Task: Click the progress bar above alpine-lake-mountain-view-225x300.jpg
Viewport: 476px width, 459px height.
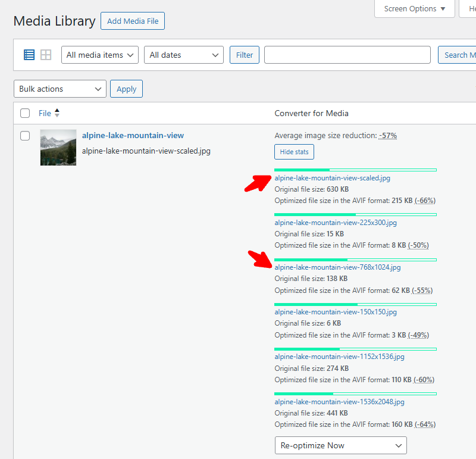Action: coord(355,214)
